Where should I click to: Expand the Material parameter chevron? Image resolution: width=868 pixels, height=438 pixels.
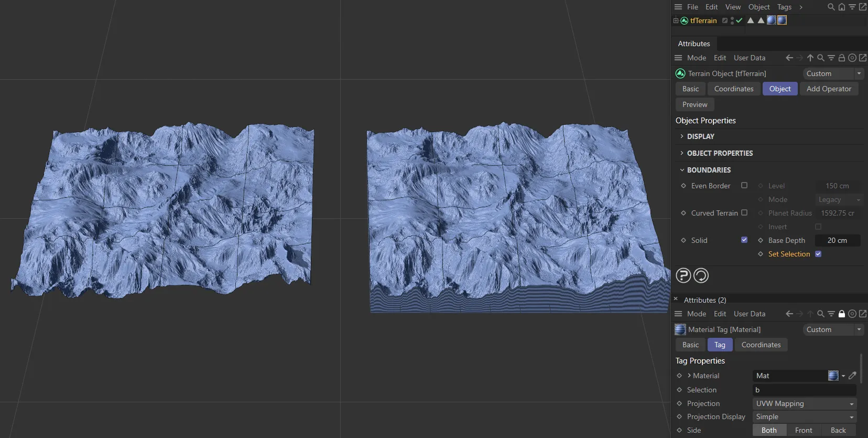tap(689, 376)
